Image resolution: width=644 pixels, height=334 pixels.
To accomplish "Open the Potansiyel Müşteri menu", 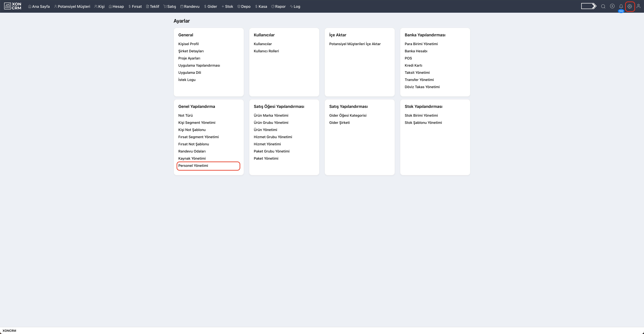I will 72,7.
